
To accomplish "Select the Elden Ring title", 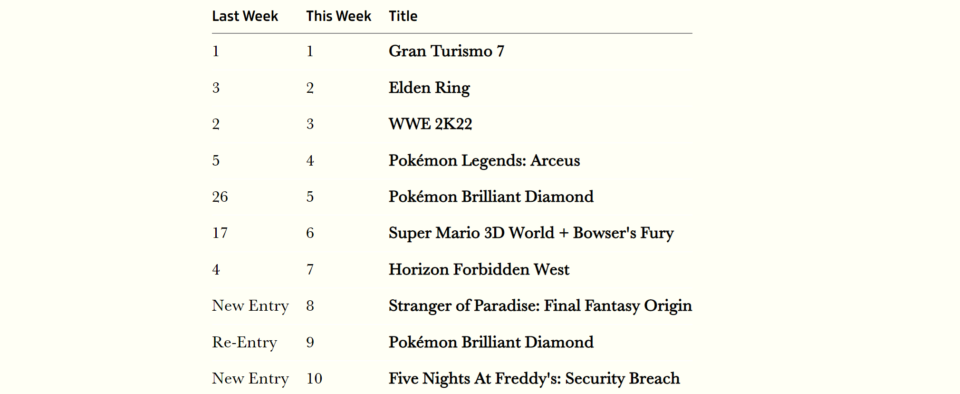I will click(429, 87).
